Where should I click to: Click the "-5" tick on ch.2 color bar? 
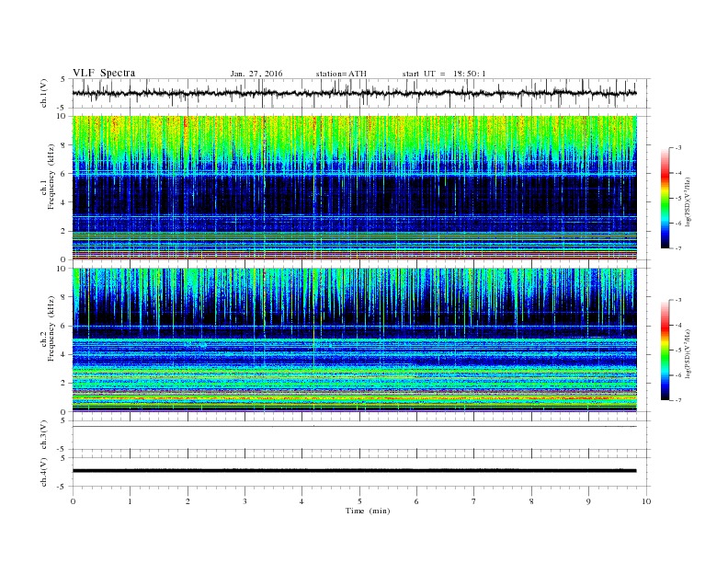[x=678, y=350]
